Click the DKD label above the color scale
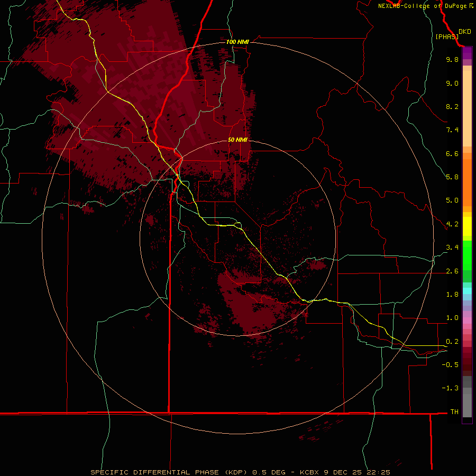 [x=465, y=32]
